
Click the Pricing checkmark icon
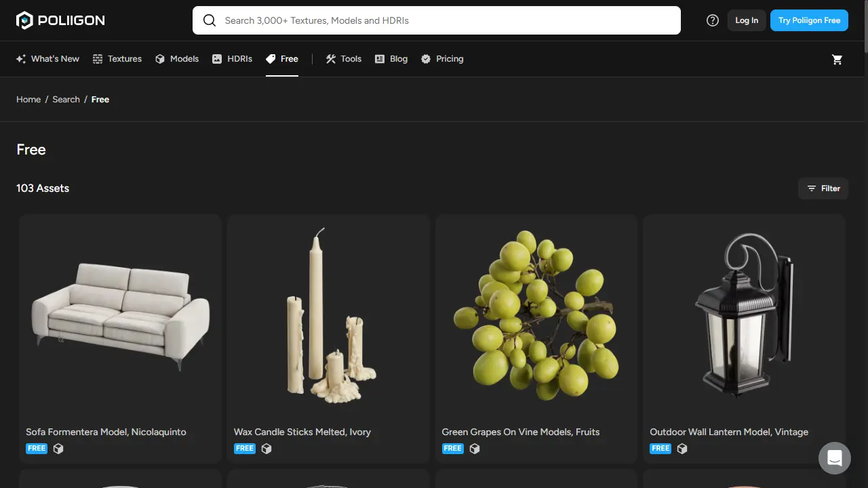pos(426,59)
